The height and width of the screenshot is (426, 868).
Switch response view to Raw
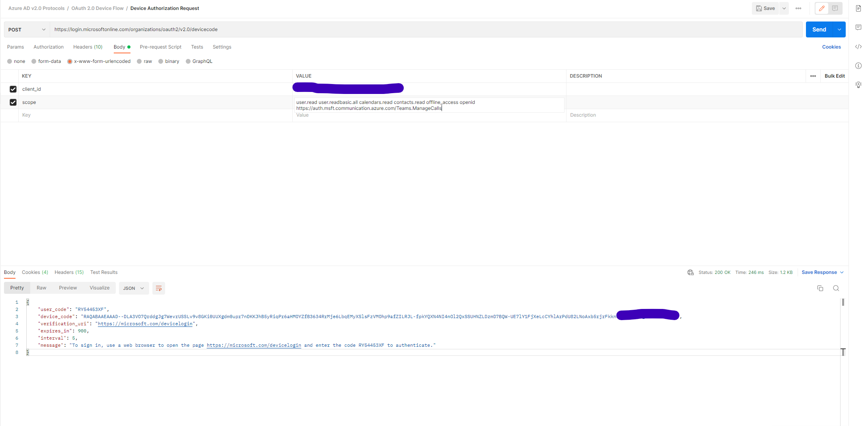click(x=41, y=288)
